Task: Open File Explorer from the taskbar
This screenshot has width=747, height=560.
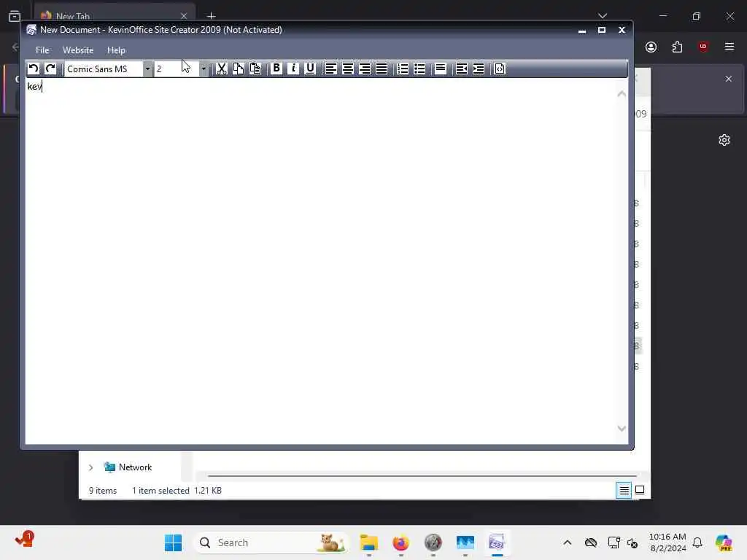Action: click(x=368, y=542)
